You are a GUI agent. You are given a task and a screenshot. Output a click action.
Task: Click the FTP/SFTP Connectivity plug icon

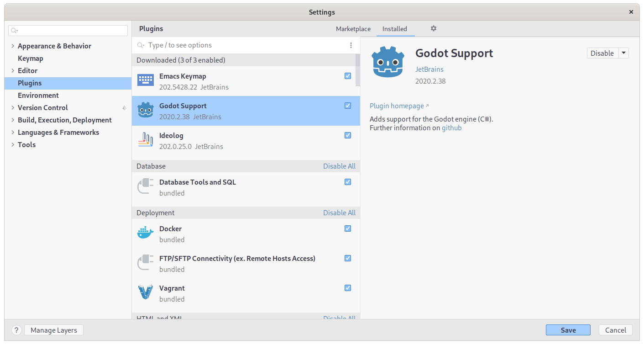click(146, 263)
